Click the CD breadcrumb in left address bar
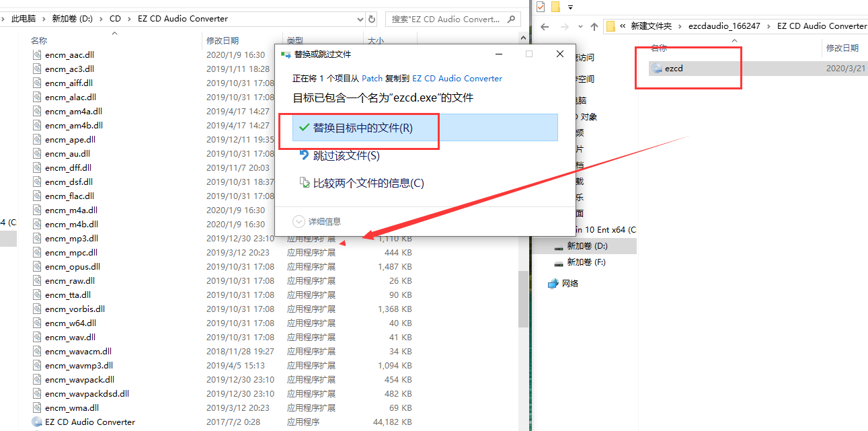Image resolution: width=868 pixels, height=431 pixels. [x=116, y=19]
